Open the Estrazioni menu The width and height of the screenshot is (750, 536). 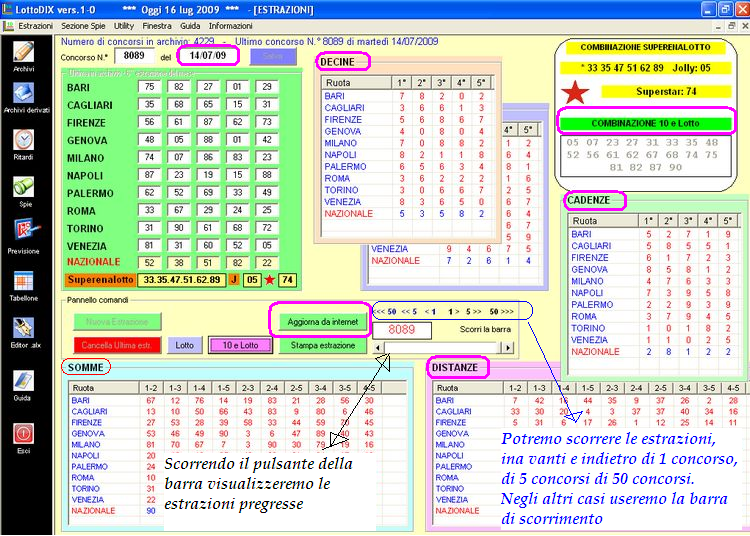click(x=35, y=26)
